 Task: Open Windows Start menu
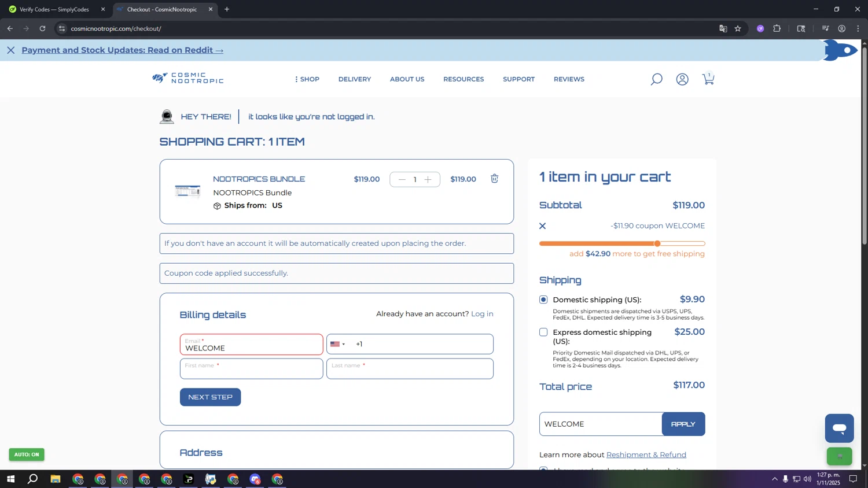pos(10,479)
